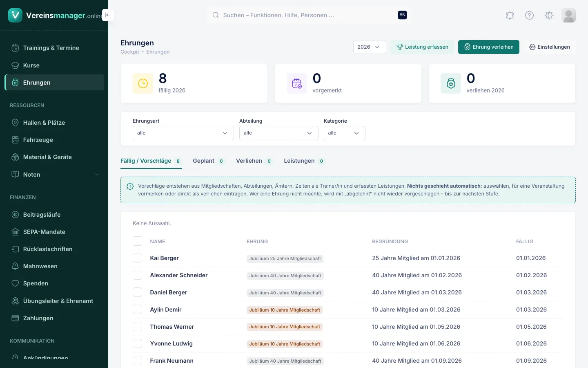The height and width of the screenshot is (368, 588).
Task: Open notifications bell icon
Action: pyautogui.click(x=510, y=16)
